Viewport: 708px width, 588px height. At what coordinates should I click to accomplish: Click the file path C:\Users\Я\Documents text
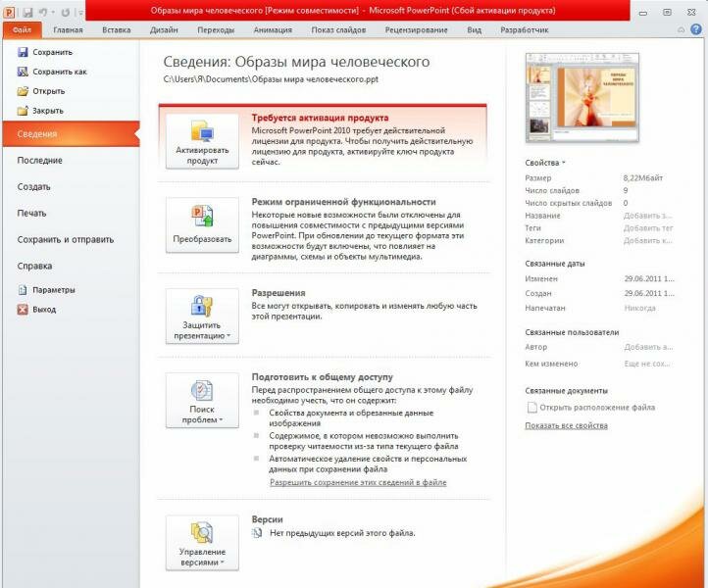(271, 79)
